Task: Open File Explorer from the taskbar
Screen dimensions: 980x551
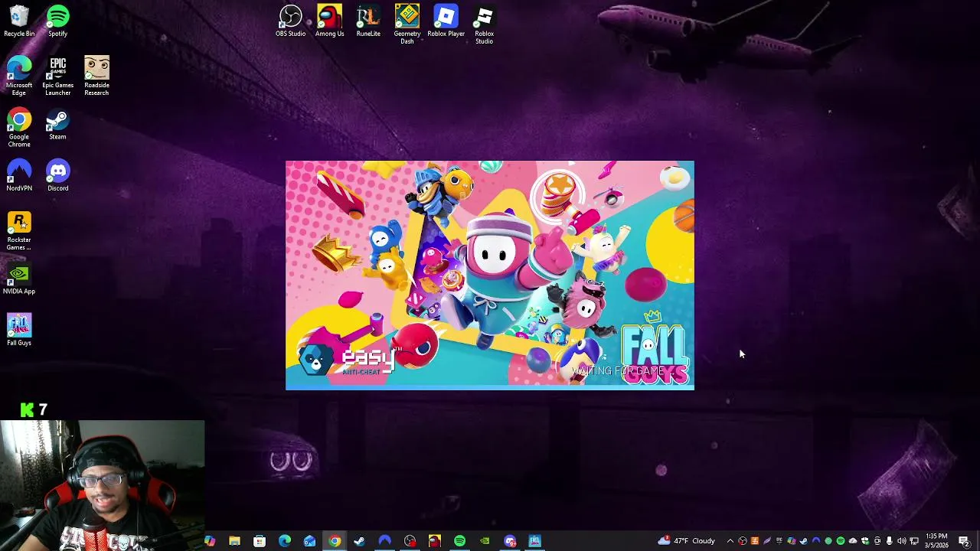Action: 234,541
